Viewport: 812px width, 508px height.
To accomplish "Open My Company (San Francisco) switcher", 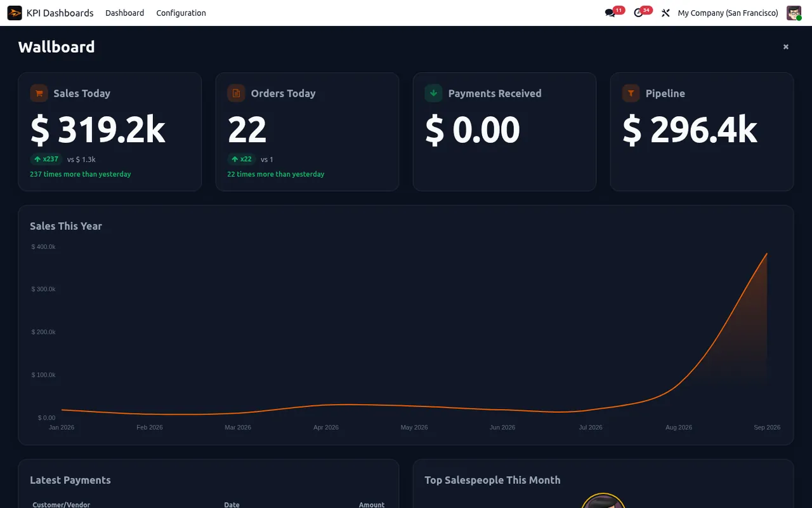I will [728, 13].
